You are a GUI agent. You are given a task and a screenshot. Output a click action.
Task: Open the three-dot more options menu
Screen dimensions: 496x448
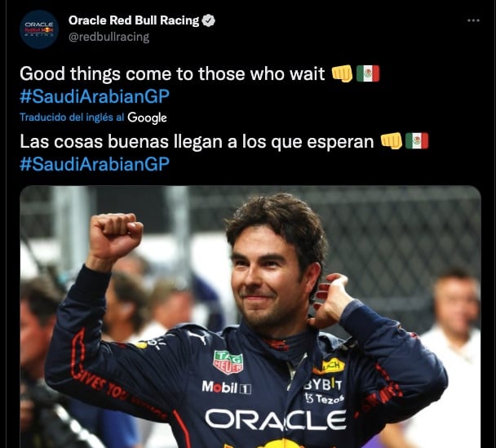473,20
